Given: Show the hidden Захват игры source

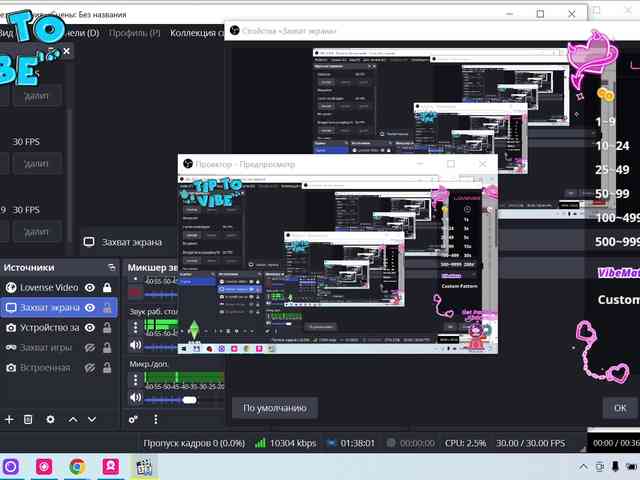Looking at the screenshot, I should click(90, 347).
